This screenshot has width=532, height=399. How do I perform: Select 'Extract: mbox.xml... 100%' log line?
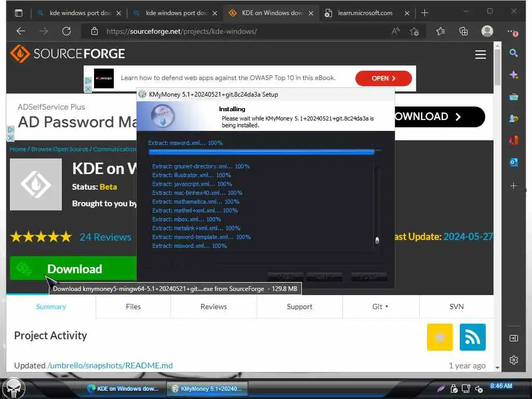coord(187,219)
